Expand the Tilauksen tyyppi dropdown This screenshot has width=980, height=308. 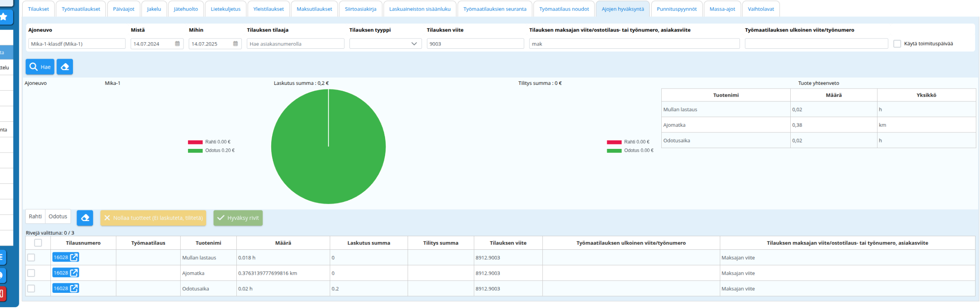point(385,44)
